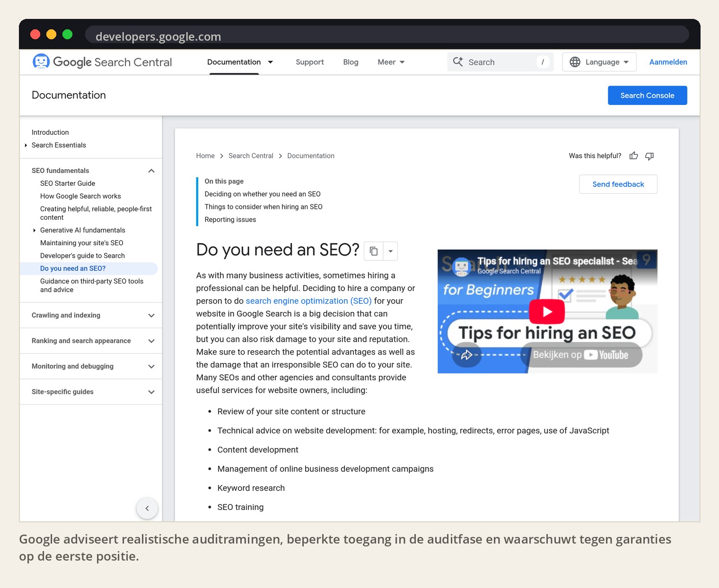Click the thumbs down icon
The width and height of the screenshot is (719, 588).
[649, 156]
